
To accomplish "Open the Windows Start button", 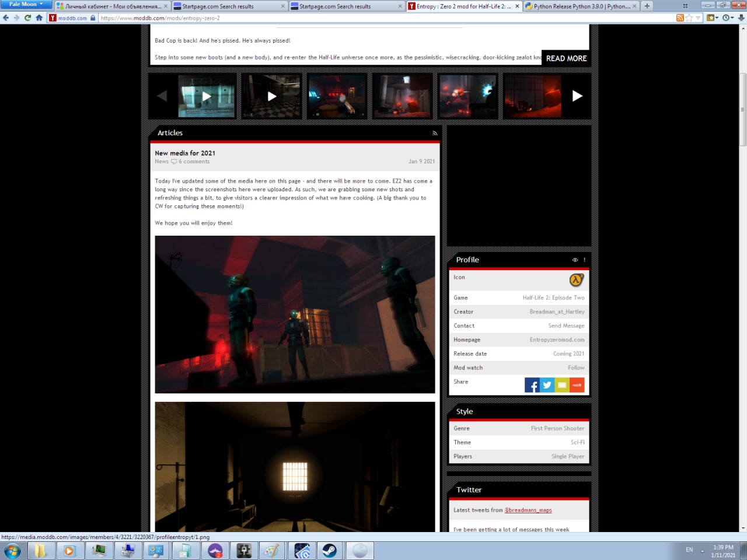I will tap(12, 550).
